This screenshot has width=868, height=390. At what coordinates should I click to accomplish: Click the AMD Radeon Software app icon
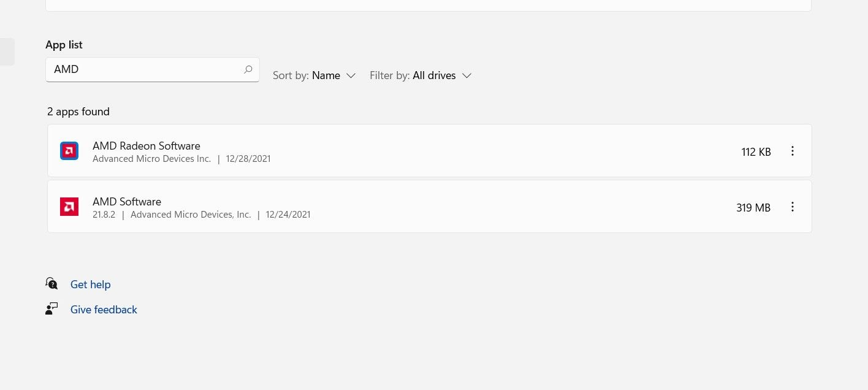click(x=69, y=151)
